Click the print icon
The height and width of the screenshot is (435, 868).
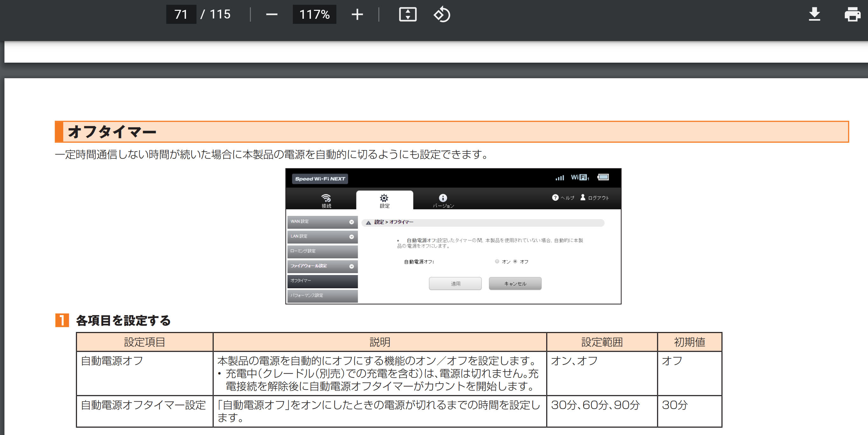click(x=852, y=14)
